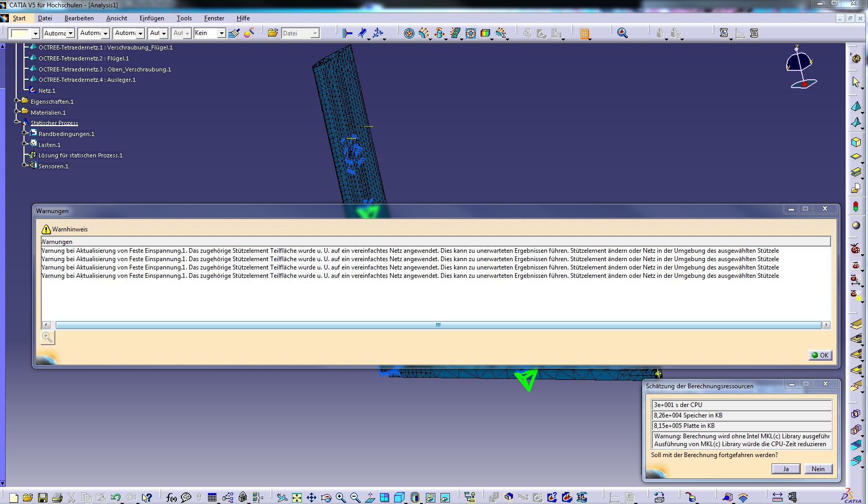This screenshot has height=504, width=868.
Task: Click the magnifier search icon in top toolbar
Action: (622, 33)
